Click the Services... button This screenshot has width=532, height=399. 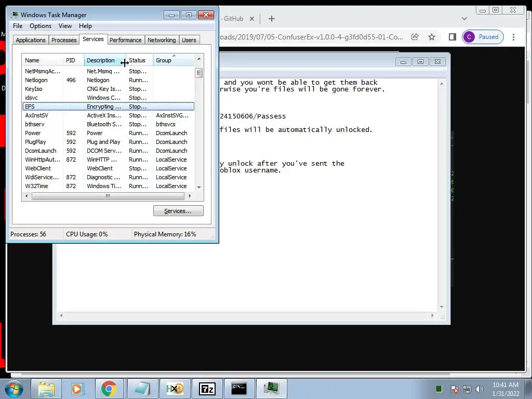178,211
